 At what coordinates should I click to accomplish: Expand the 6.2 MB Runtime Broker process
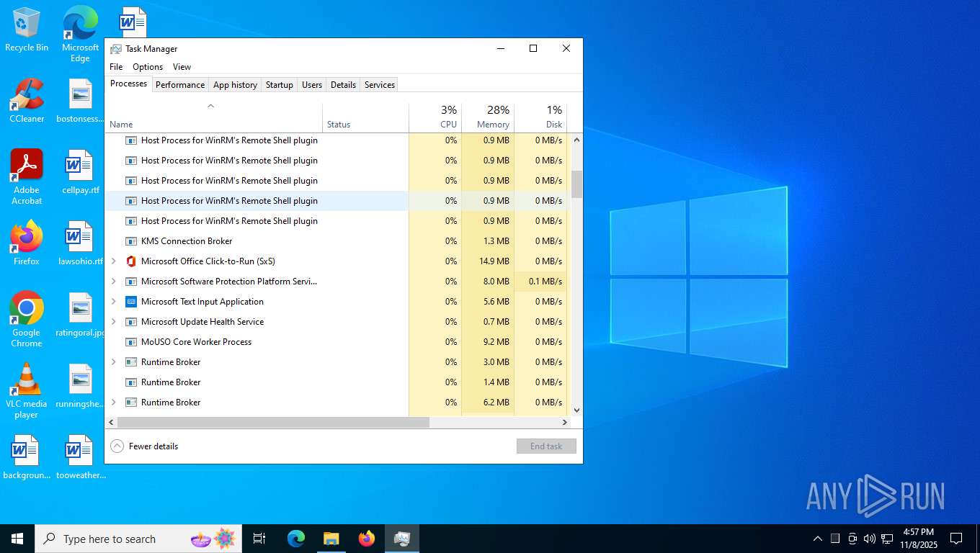(x=113, y=403)
